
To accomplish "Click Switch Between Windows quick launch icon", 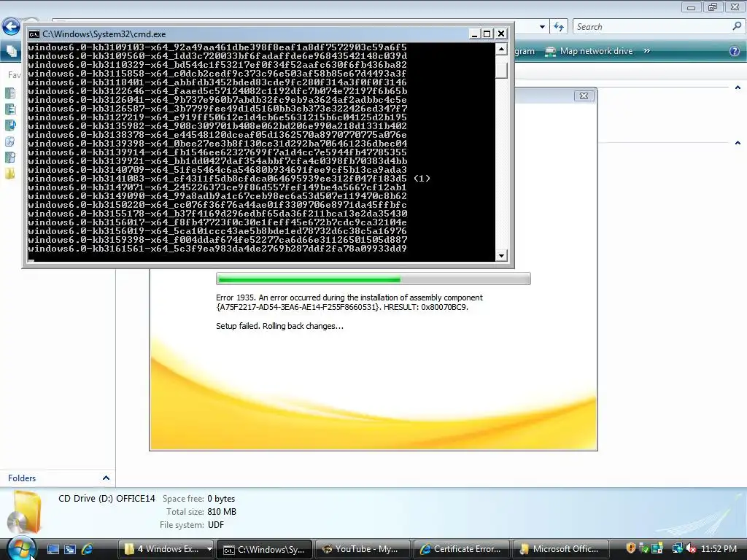I will coord(70,549).
